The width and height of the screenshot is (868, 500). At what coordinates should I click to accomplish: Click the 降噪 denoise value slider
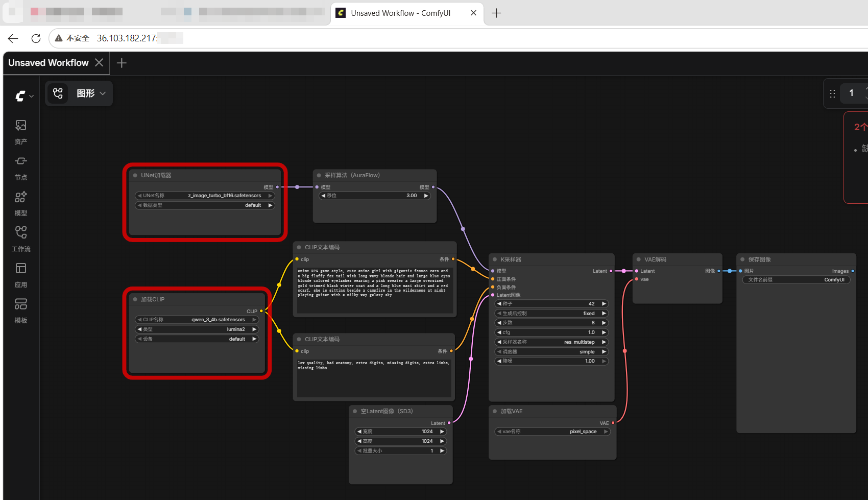(x=551, y=361)
